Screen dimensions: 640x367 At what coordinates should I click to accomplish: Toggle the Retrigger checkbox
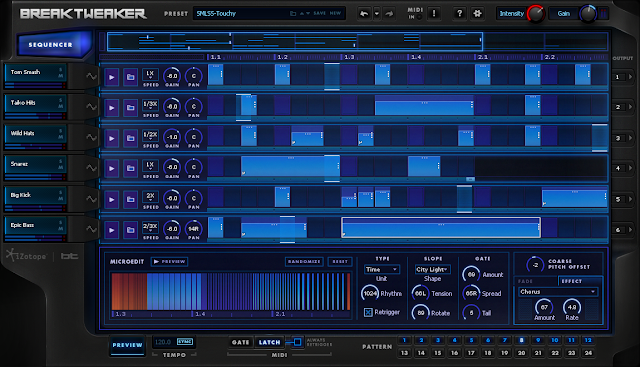(368, 312)
